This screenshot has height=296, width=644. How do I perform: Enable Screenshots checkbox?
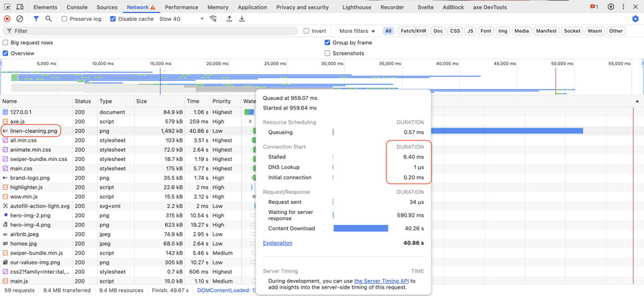coord(327,53)
